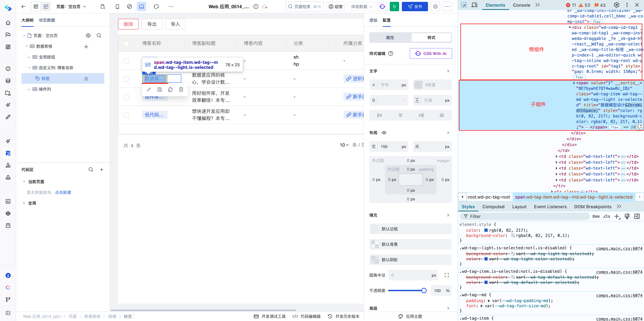The width and height of the screenshot is (644, 321).
Task: Click the 默认背景 background swatch
Action: coord(375,244)
